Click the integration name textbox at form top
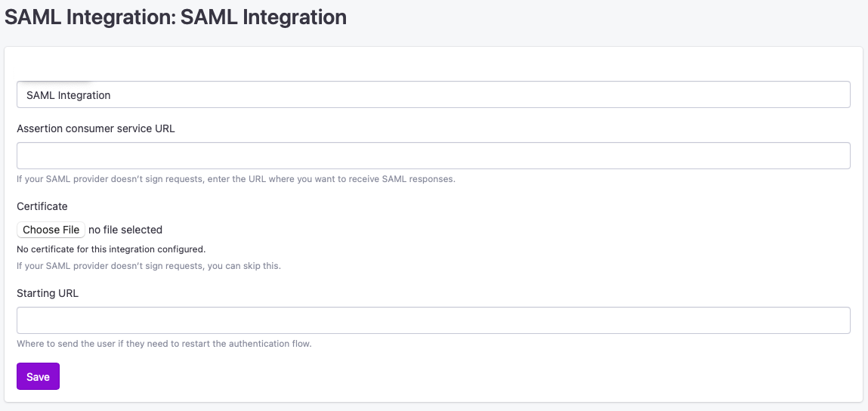The height and width of the screenshot is (411, 868). pos(434,94)
